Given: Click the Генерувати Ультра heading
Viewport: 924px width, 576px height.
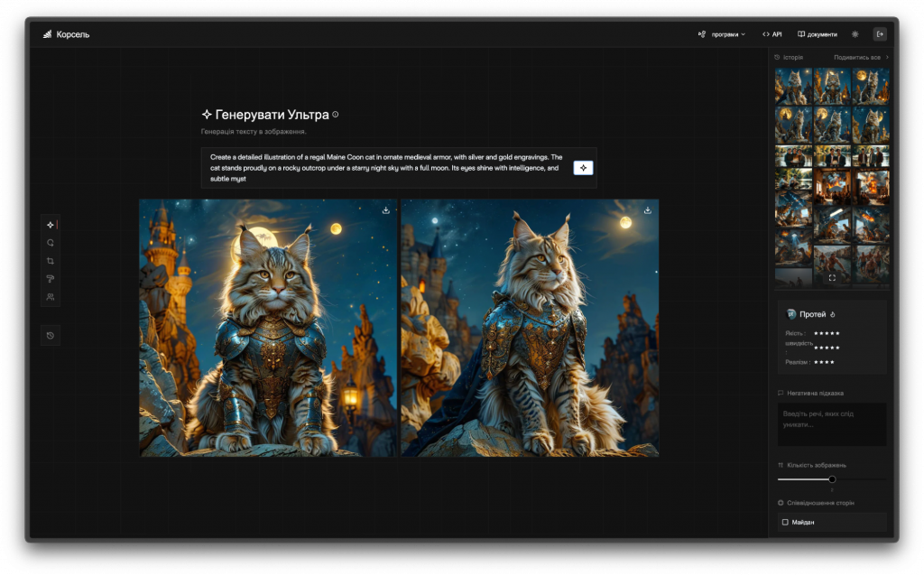Looking at the screenshot, I should tap(272, 115).
